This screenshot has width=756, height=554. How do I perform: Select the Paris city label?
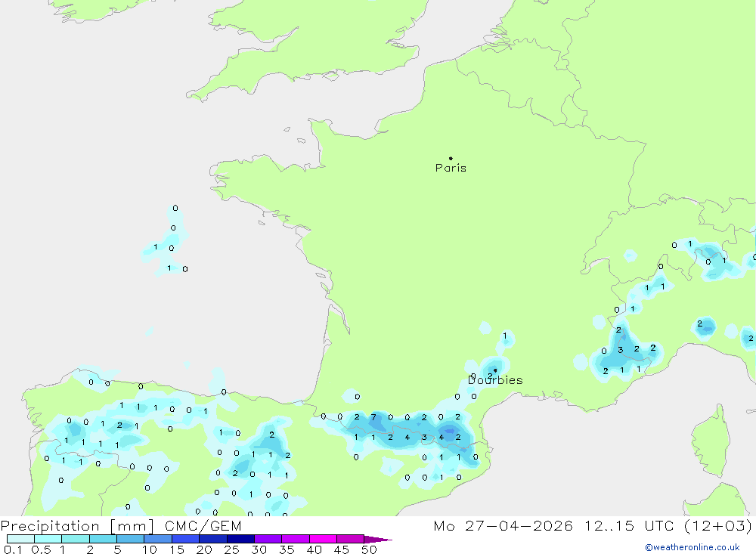point(451,168)
